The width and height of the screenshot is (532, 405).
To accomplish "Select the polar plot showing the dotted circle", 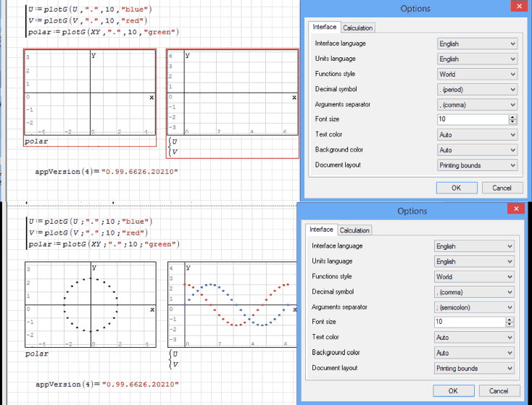I will pyautogui.click(x=90, y=304).
